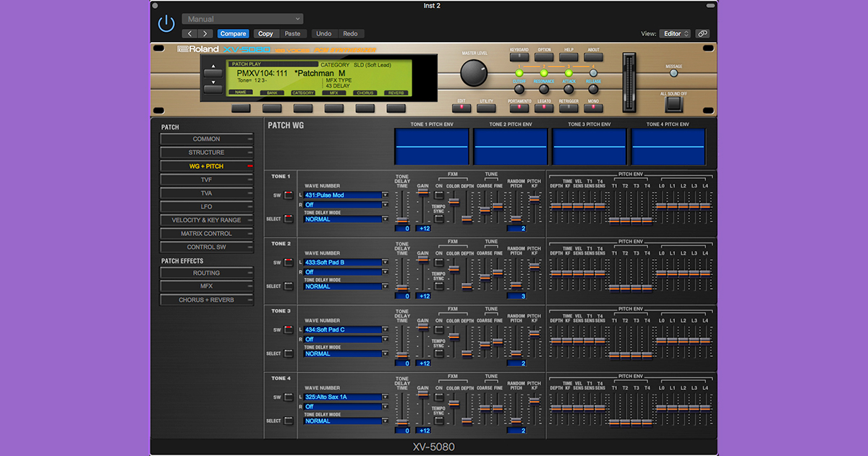Click the Compare button

click(233, 33)
